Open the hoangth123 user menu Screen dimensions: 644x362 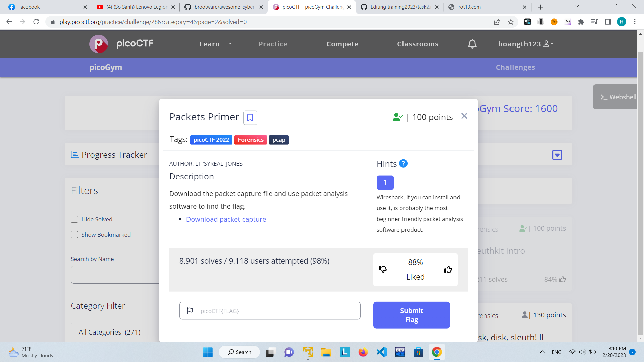pyautogui.click(x=526, y=44)
